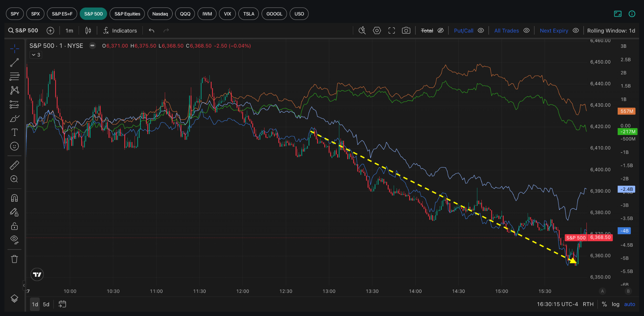Select the ruler measure tool
Screen dimensions: 644x316
pos(14,165)
